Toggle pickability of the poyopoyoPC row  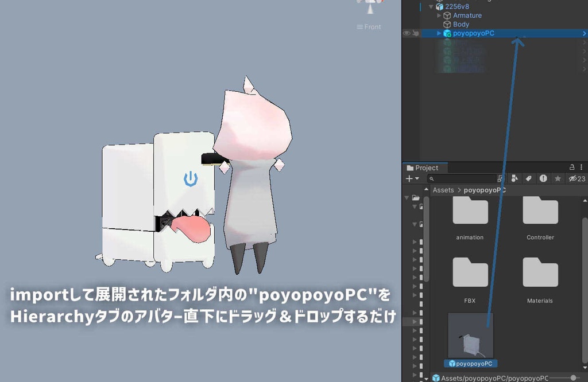click(415, 33)
